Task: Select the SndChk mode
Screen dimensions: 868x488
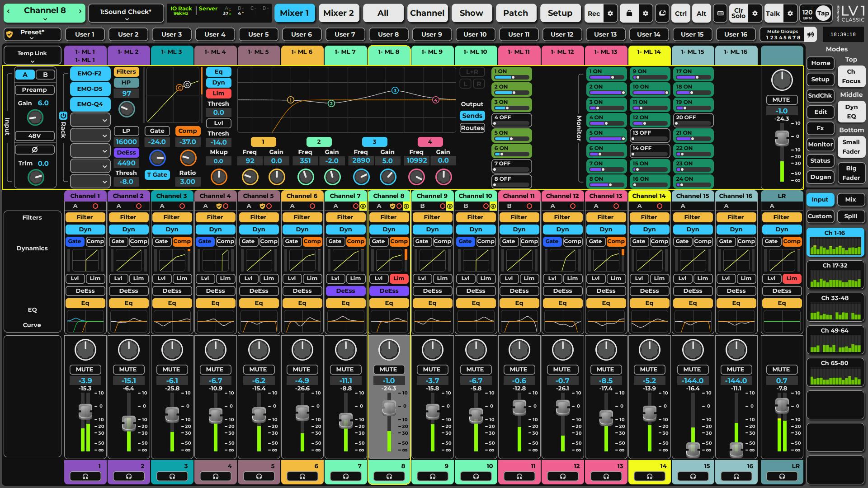Action: pos(820,95)
